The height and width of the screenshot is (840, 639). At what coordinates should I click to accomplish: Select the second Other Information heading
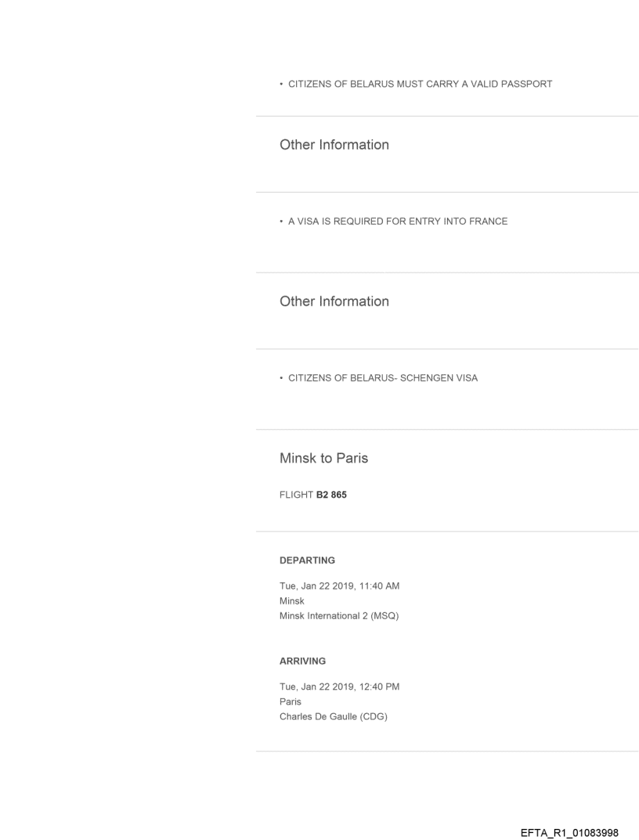334,301
